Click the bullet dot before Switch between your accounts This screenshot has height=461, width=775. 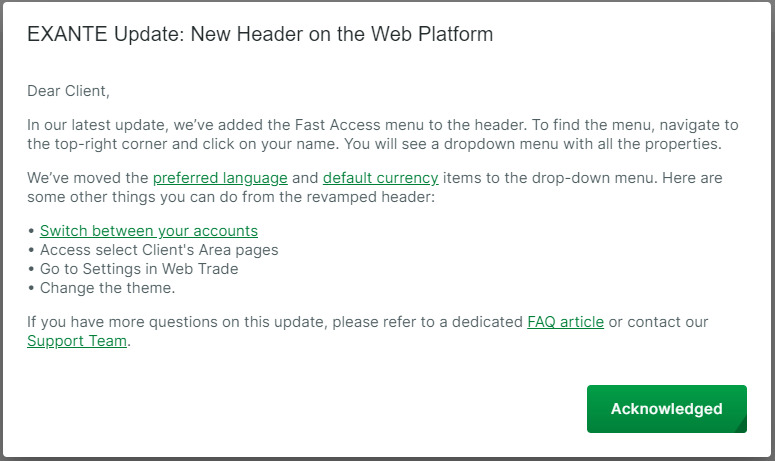[x=31, y=231]
